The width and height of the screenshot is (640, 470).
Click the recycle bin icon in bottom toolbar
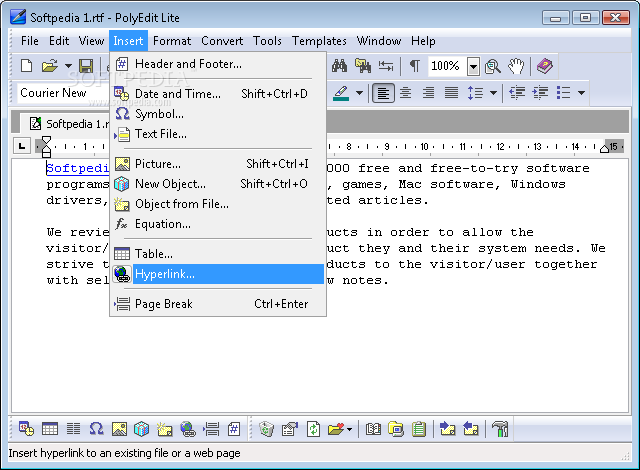[267, 429]
